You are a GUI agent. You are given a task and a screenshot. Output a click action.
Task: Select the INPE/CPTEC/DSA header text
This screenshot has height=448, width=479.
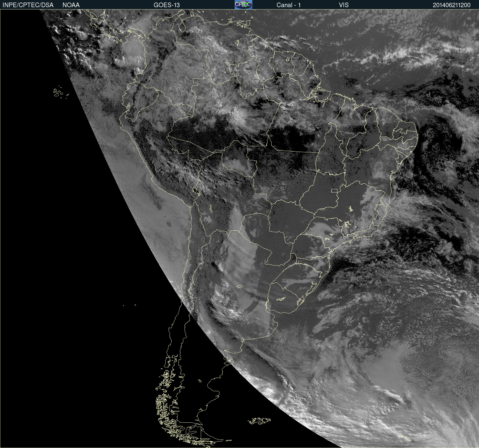tap(28, 5)
